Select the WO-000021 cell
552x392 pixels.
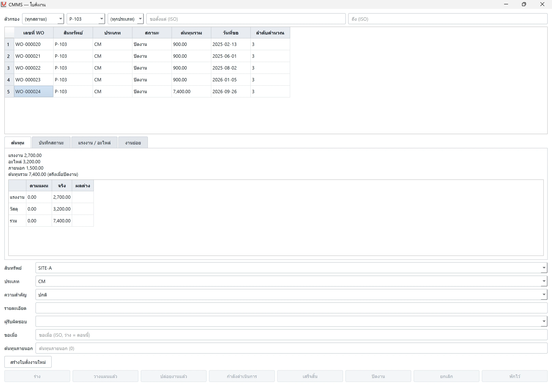34,56
